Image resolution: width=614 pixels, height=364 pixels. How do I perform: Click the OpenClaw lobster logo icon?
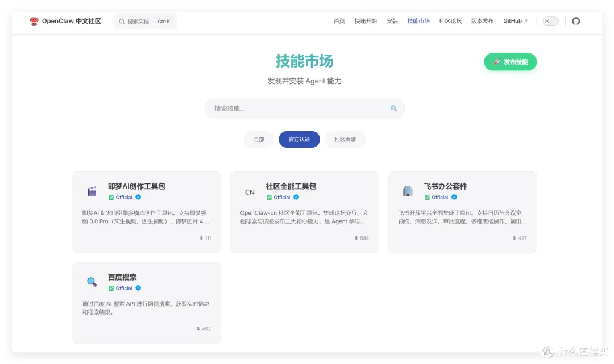pyautogui.click(x=34, y=21)
